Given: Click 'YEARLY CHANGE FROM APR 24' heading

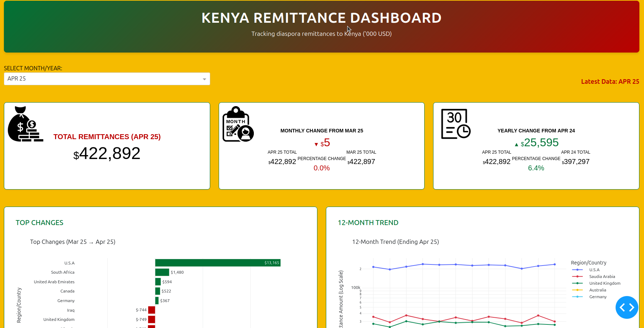Looking at the screenshot, I should coord(536,131).
